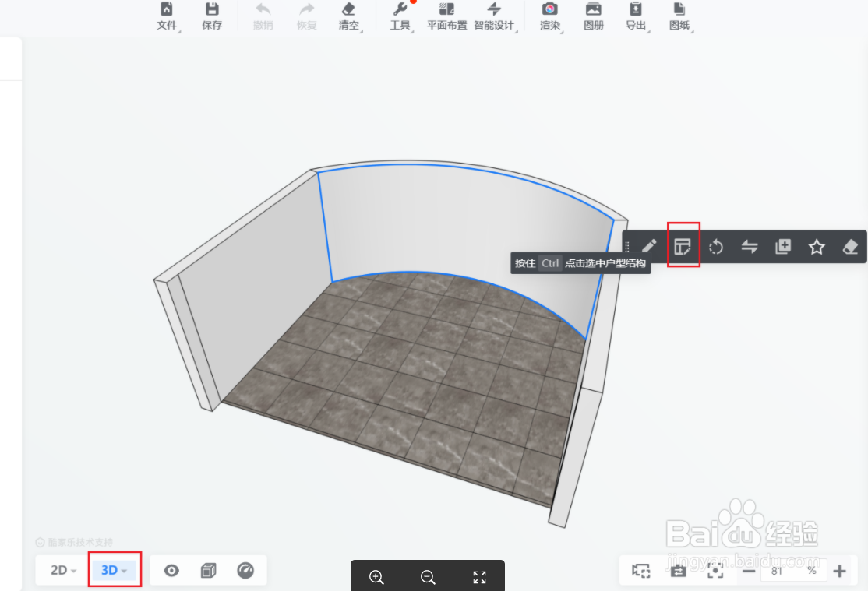Click the zoom out magnifier icon
This screenshot has height=591, width=868.
click(428, 577)
